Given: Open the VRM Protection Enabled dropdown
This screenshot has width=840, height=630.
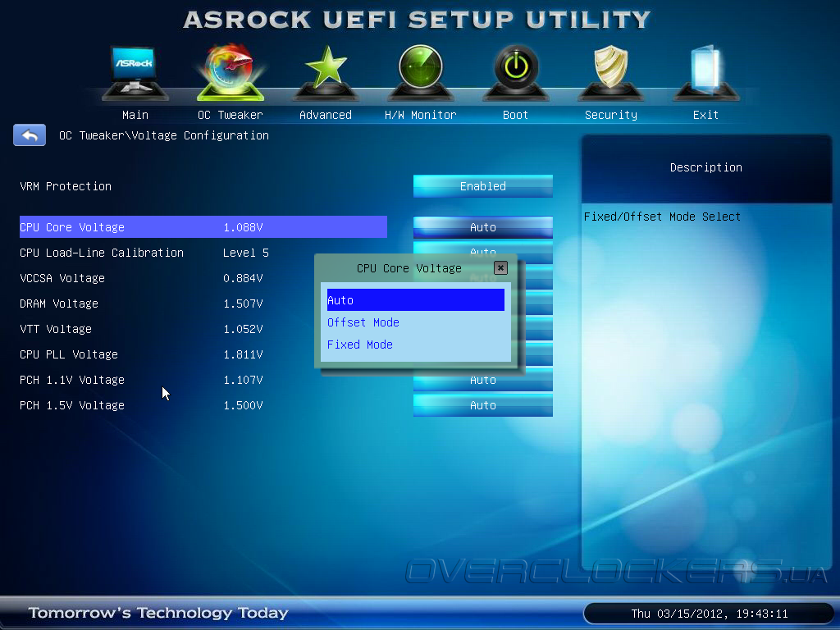Looking at the screenshot, I should coord(482,186).
